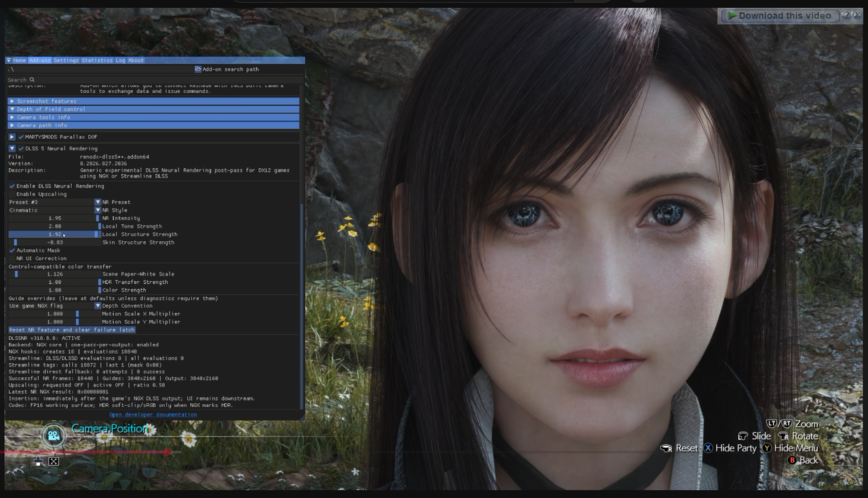Image resolution: width=868 pixels, height=498 pixels.
Task: Expand the Camera path info section
Action: [x=153, y=125]
